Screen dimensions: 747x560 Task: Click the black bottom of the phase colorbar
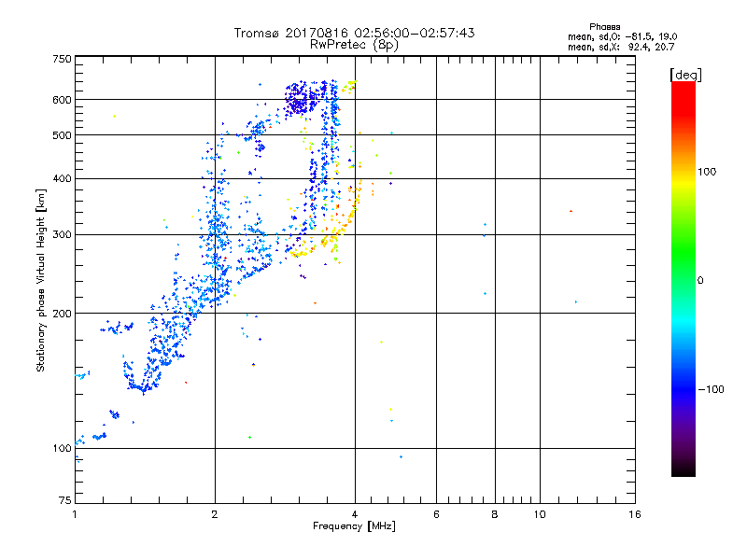coord(684,469)
